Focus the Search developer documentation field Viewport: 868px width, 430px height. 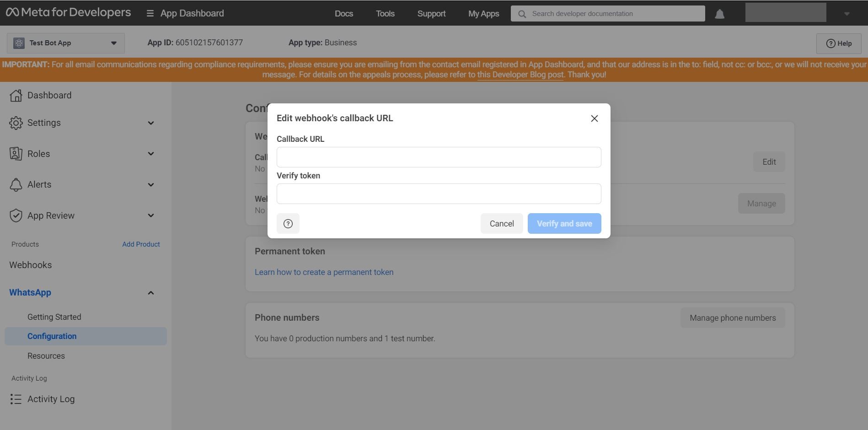point(608,14)
